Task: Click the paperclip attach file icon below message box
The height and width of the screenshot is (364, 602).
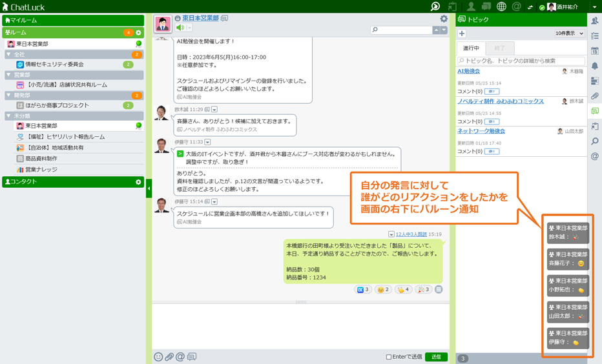Action: (169, 357)
